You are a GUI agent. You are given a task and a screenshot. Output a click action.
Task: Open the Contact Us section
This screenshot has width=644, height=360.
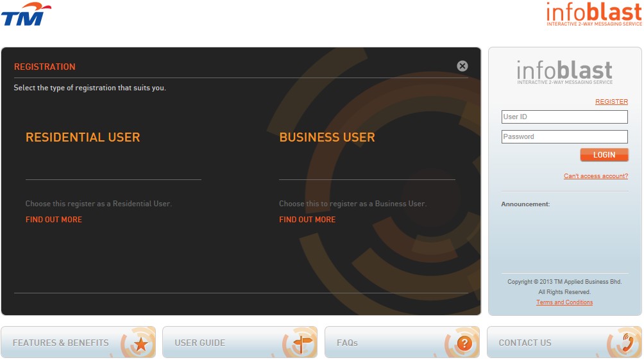564,342
